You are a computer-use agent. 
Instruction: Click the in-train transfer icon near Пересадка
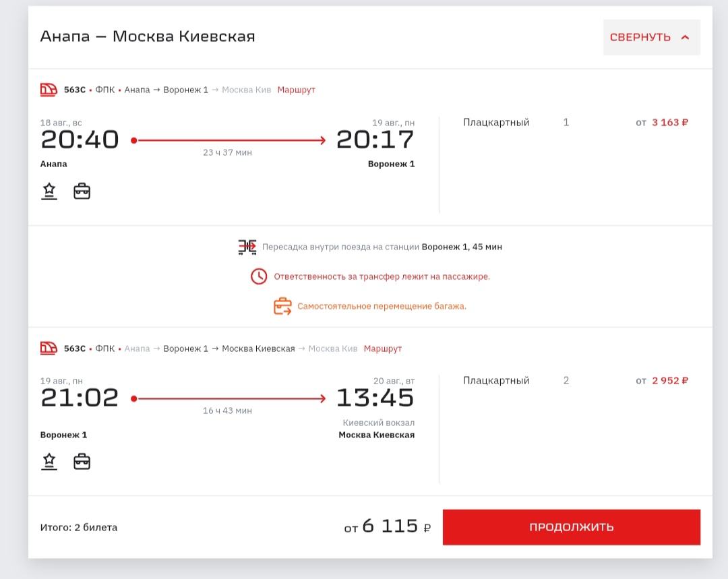click(x=247, y=247)
